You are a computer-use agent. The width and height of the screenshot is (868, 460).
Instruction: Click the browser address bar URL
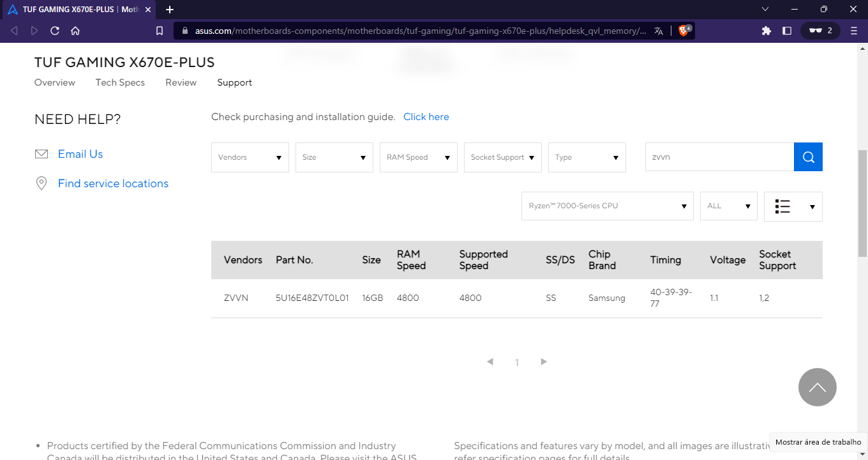[x=421, y=31]
